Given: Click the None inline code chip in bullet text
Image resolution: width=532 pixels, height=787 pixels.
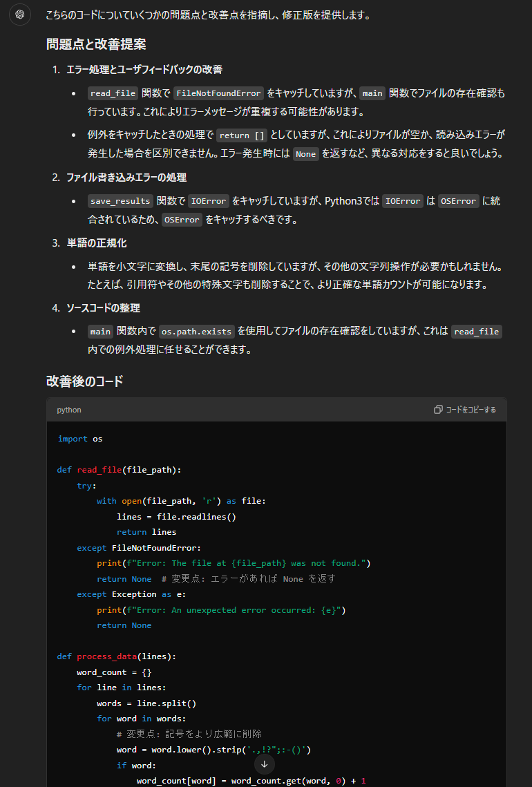Looking at the screenshot, I should coord(305,154).
